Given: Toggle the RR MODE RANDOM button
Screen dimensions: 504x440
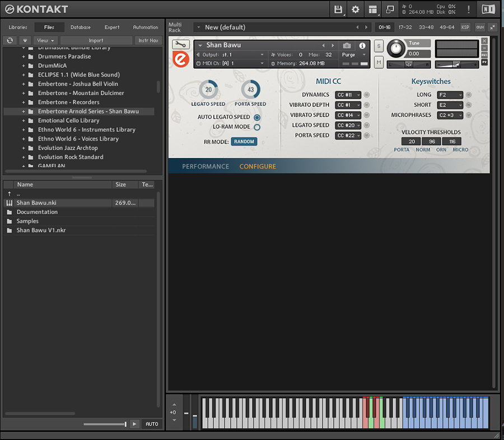Looking at the screenshot, I should (244, 141).
